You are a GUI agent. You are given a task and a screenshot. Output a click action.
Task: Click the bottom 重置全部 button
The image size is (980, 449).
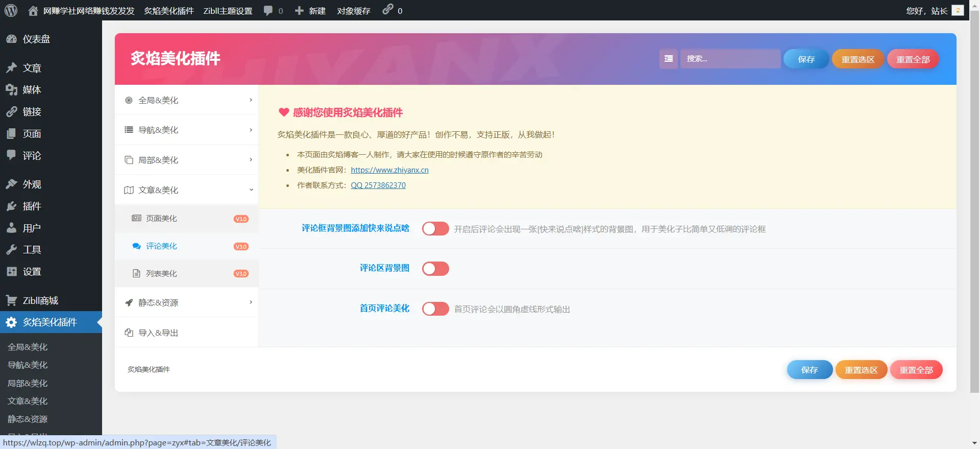coord(916,370)
